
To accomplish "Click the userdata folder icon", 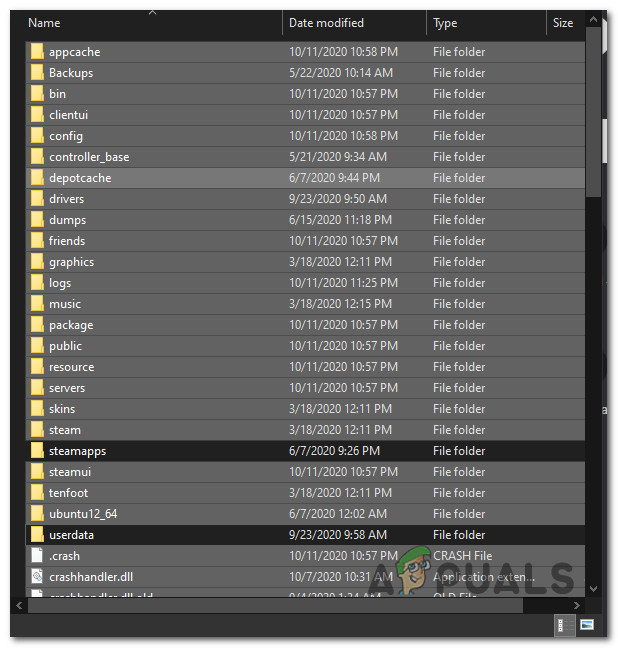I will [37, 535].
